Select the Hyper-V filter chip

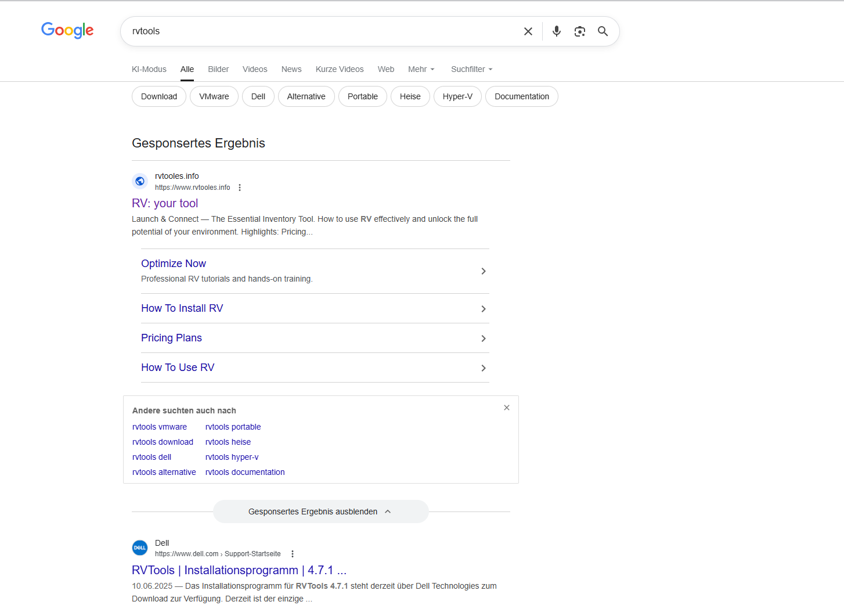pos(457,96)
